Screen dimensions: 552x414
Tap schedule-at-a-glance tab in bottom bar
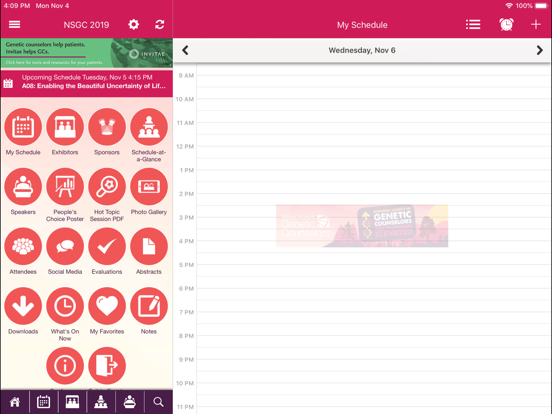tap(101, 402)
